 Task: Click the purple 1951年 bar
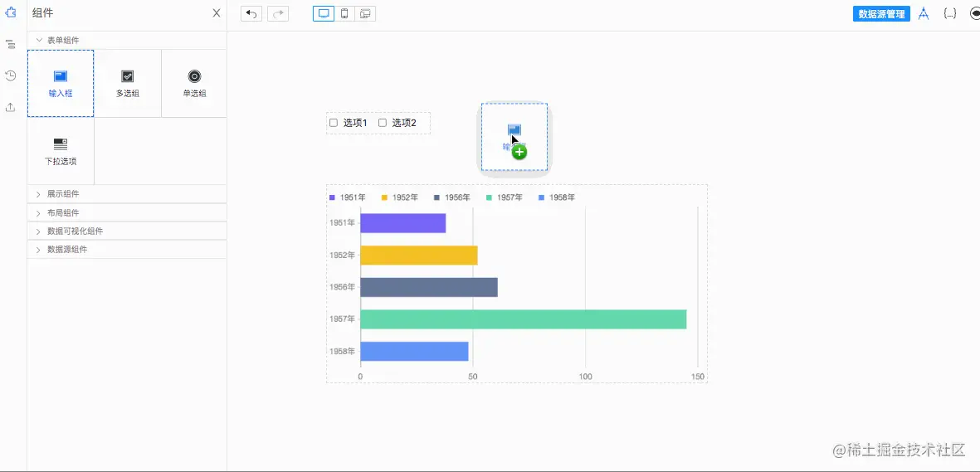403,223
